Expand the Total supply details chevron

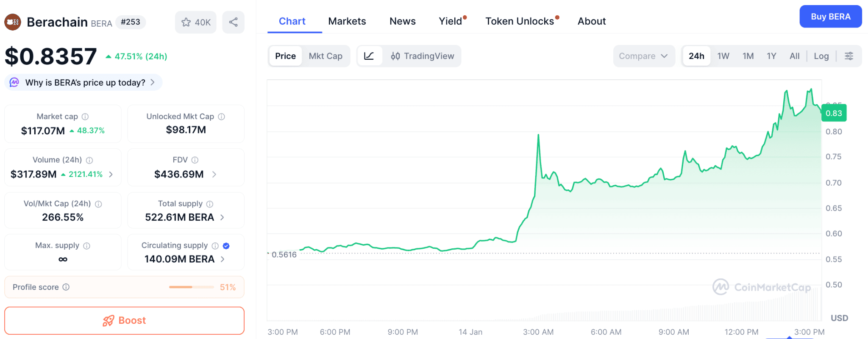coord(223,217)
